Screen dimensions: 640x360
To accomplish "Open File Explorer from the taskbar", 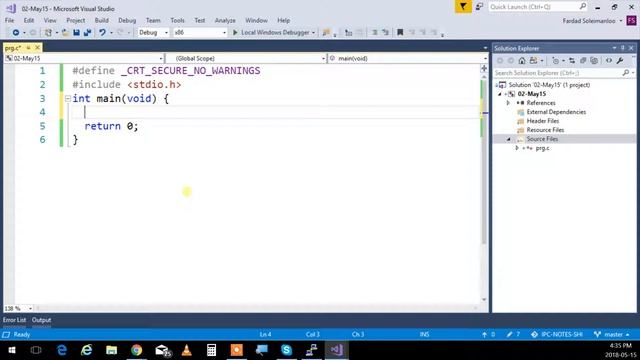I will click(111, 350).
